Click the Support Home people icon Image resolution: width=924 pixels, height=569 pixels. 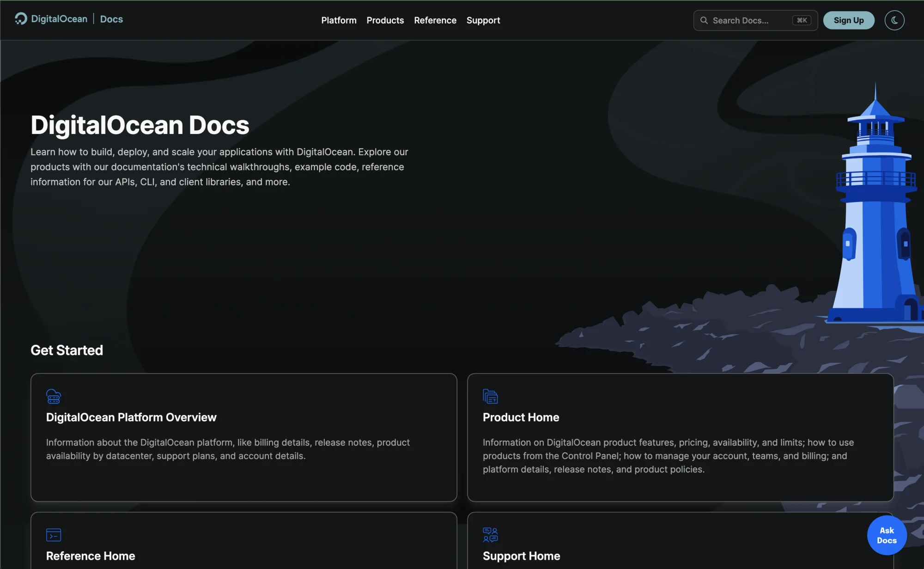490,535
